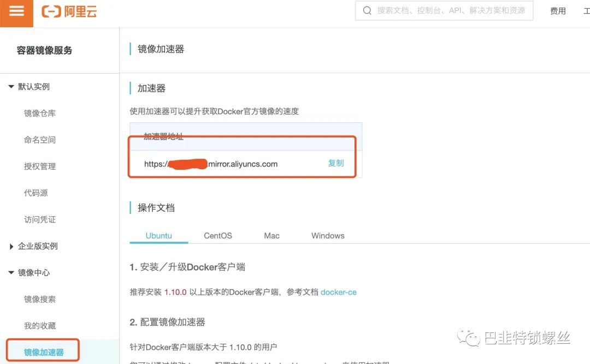590x364 pixels.
Task: Switch to the Windows tab
Action: click(328, 236)
